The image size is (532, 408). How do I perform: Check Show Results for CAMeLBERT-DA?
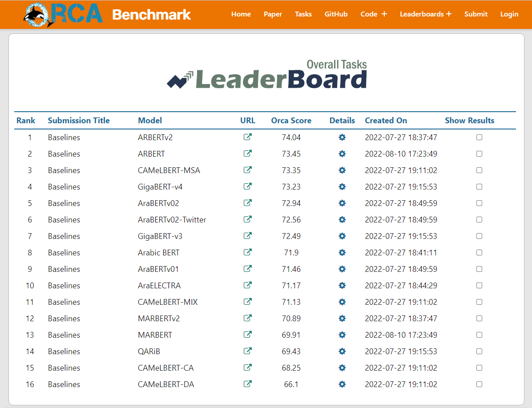pyautogui.click(x=479, y=384)
